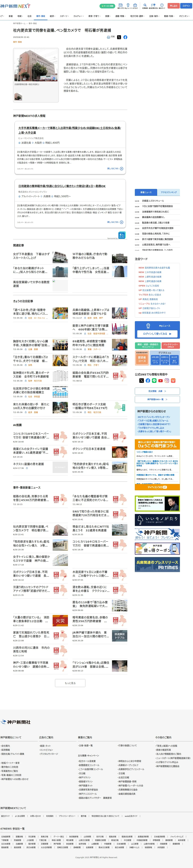Expand the カルチャー navigation dropdown
This screenshot has width=193, height=868.
[79, 16]
